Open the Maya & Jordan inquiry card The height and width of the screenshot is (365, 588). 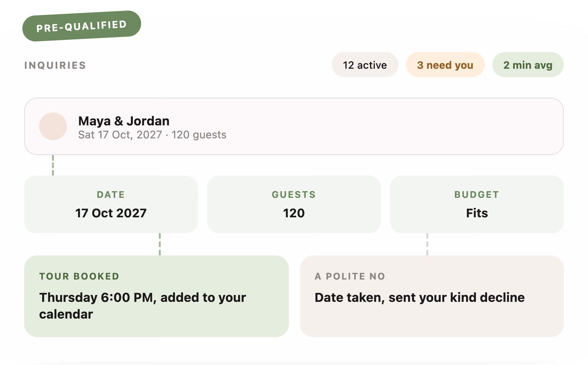click(x=294, y=126)
